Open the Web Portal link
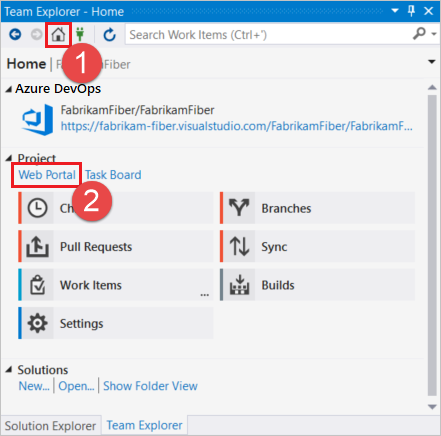Viewport: 441px width, 436px height. 47,175
